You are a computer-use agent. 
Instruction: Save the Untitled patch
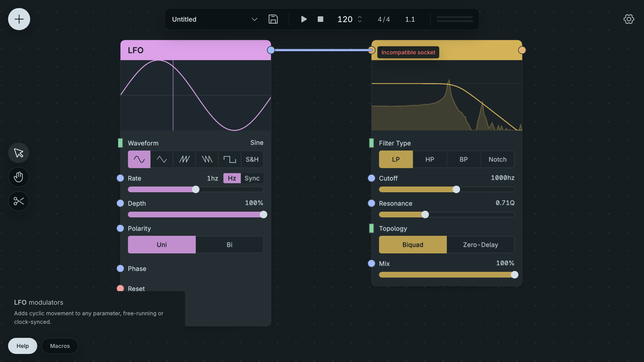(x=273, y=19)
